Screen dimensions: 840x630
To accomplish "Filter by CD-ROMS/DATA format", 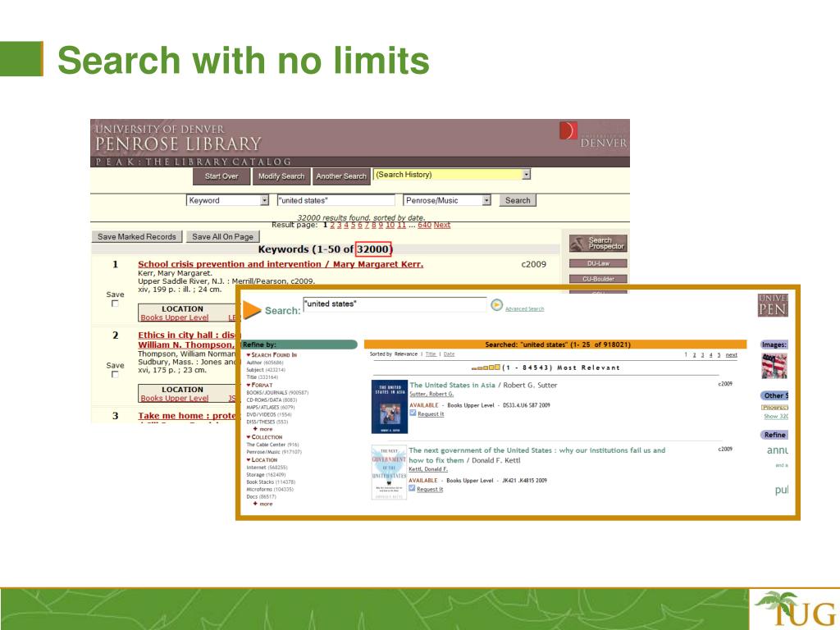I will pyautogui.click(x=272, y=399).
